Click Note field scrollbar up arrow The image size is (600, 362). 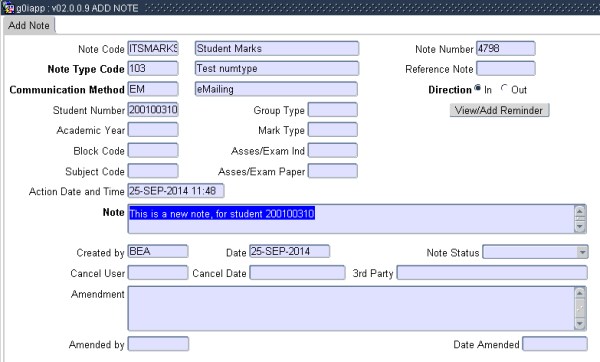[580, 211]
